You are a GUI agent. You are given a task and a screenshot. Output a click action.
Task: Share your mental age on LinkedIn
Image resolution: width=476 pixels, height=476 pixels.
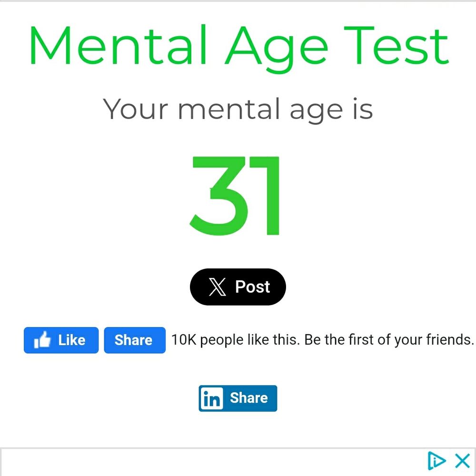pos(238,398)
